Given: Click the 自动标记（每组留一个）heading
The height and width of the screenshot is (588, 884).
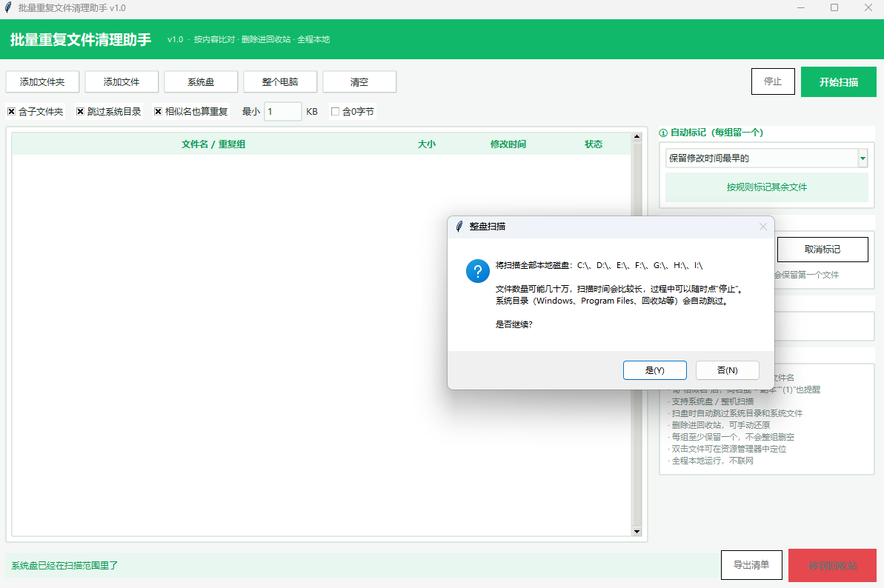Looking at the screenshot, I should click(717, 133).
